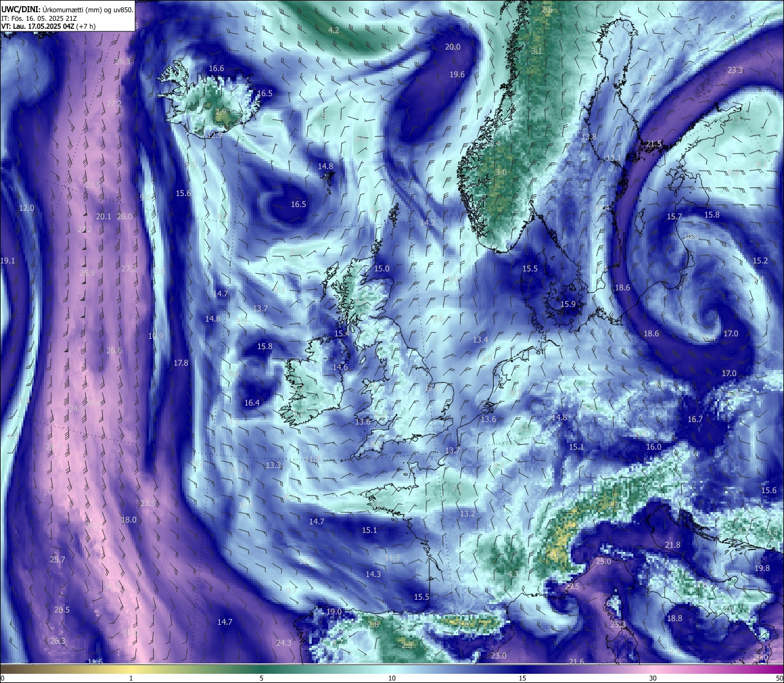Click the value 26.0 on the map
784x683 pixels.
pos(124,217)
